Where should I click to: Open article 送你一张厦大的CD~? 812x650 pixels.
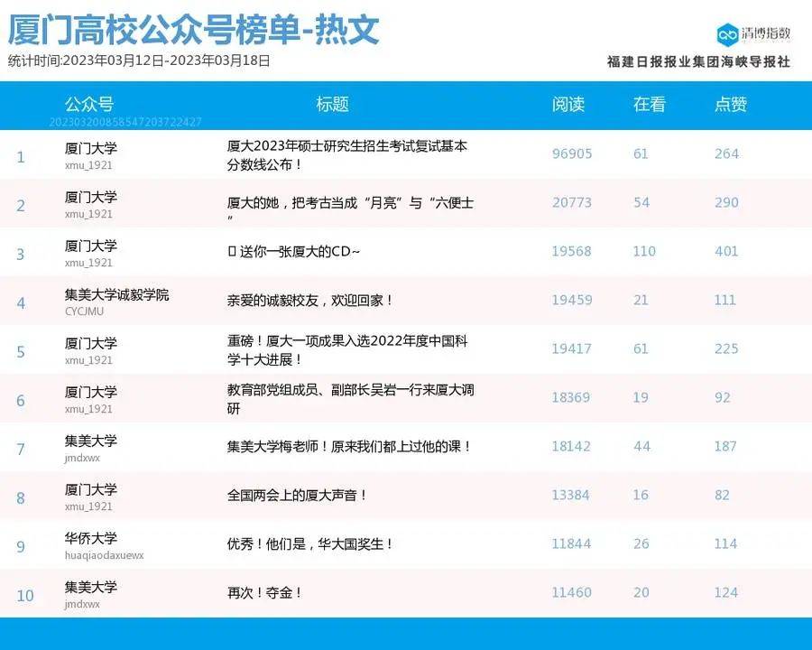click(x=293, y=251)
